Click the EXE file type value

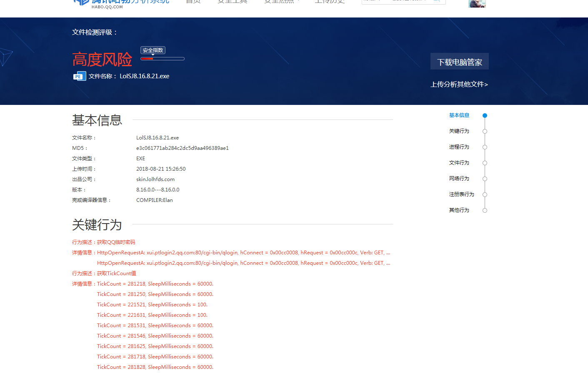coord(141,159)
